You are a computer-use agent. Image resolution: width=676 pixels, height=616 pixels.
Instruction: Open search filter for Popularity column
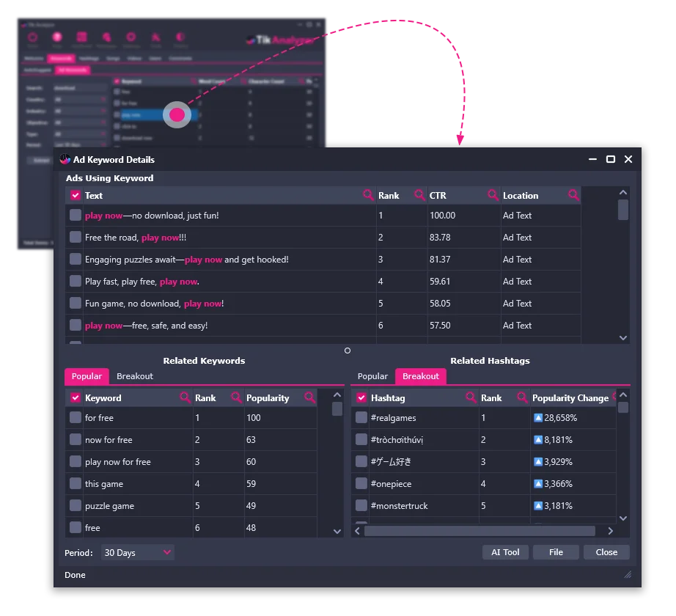click(310, 397)
